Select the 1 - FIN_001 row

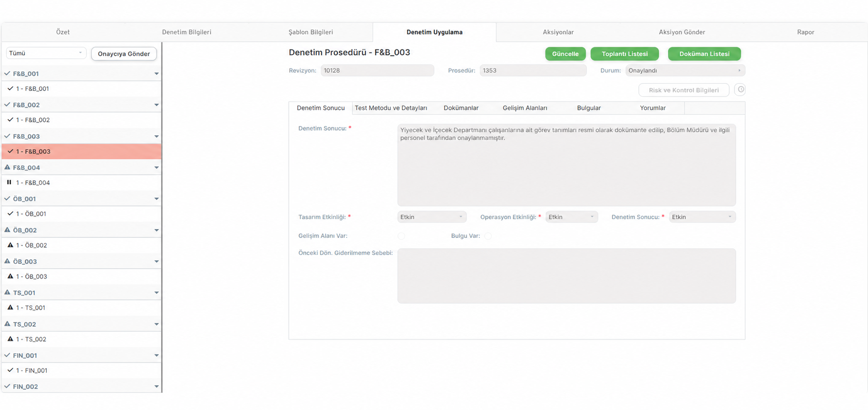point(81,370)
